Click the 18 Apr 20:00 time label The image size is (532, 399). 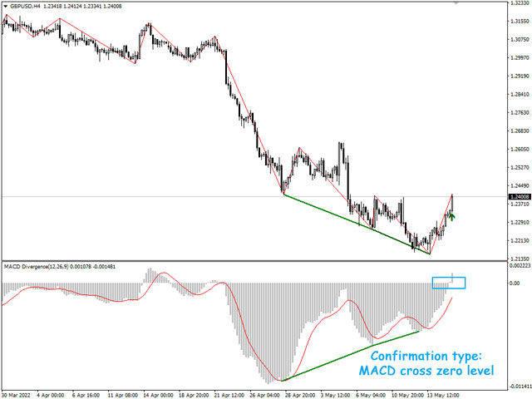tap(194, 396)
